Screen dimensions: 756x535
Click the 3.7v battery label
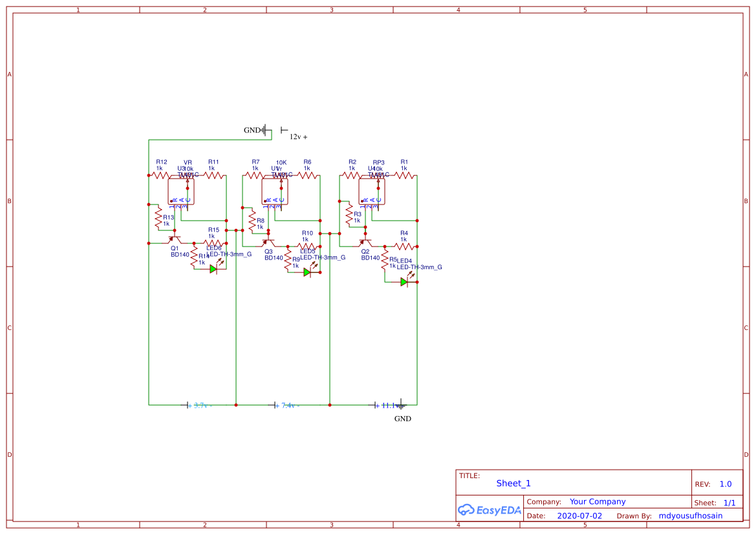pyautogui.click(x=200, y=406)
